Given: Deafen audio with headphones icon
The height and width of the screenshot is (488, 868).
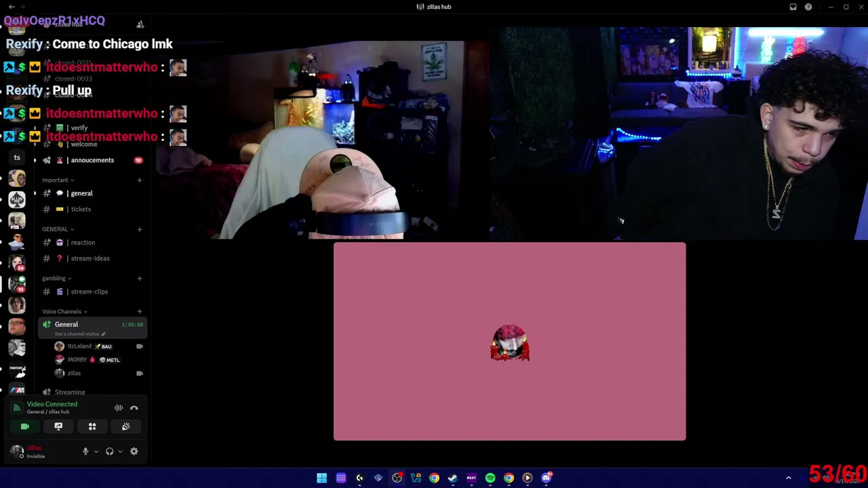Looking at the screenshot, I should tap(109, 451).
